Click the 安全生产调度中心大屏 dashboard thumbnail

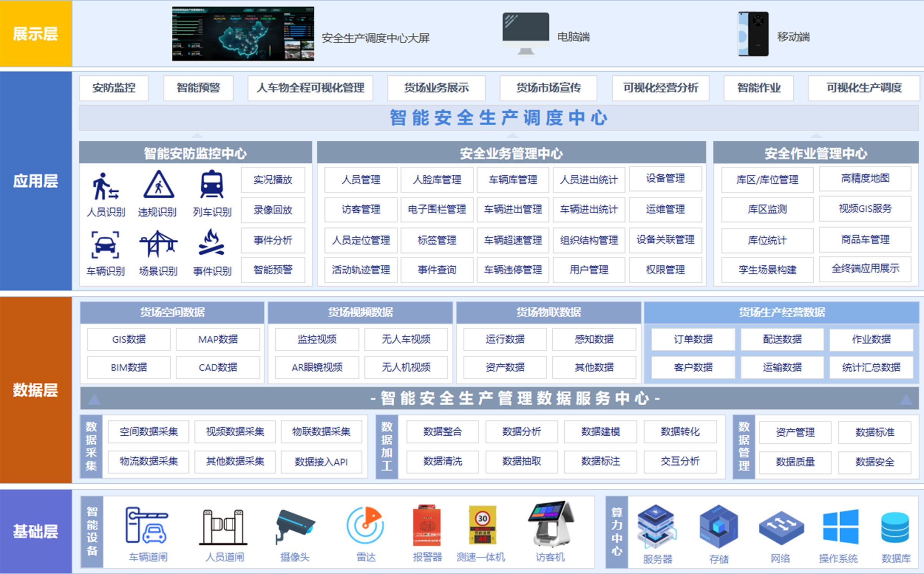243,34
